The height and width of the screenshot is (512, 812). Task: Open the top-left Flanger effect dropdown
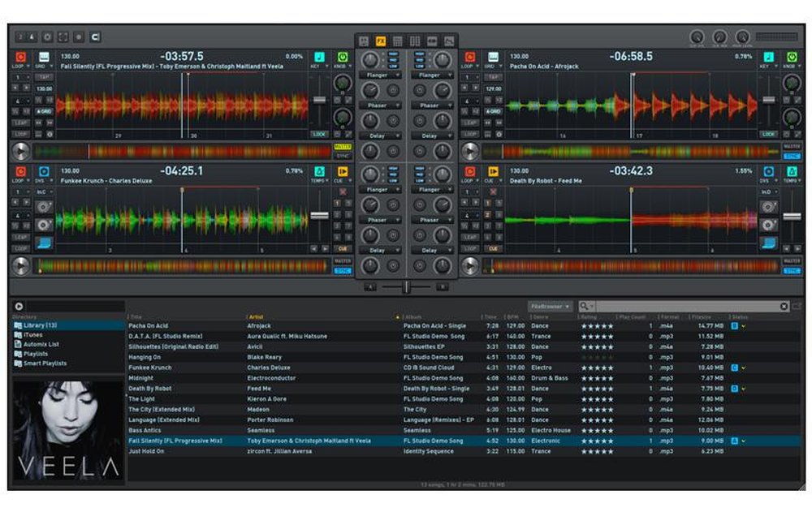point(380,75)
